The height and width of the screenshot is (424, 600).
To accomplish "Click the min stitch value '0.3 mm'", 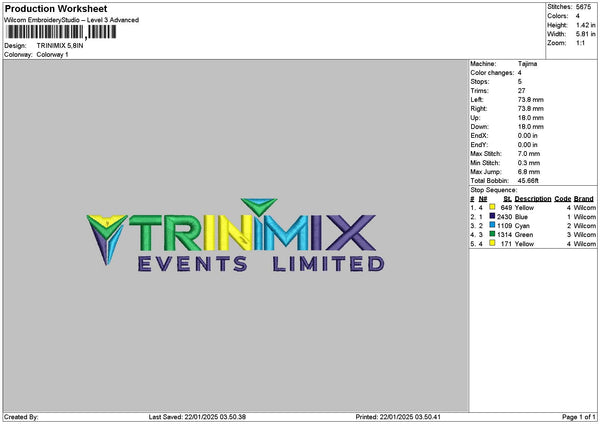I will pyautogui.click(x=529, y=163).
